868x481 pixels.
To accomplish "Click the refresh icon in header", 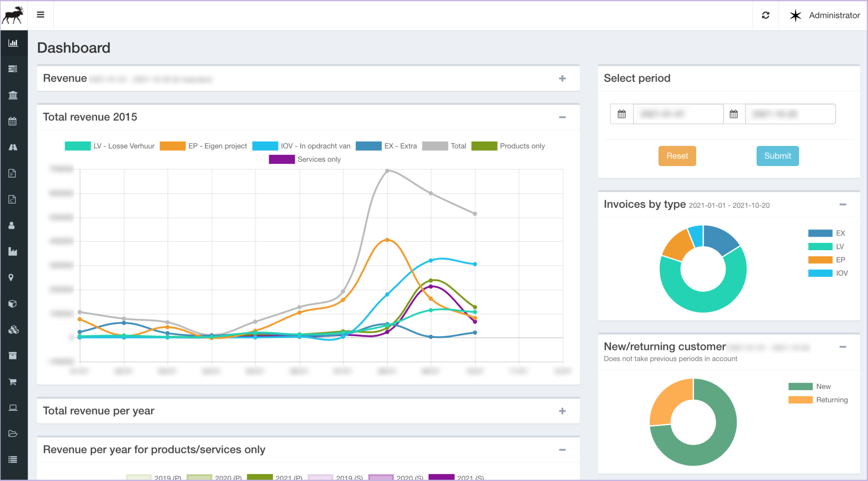I will [765, 15].
